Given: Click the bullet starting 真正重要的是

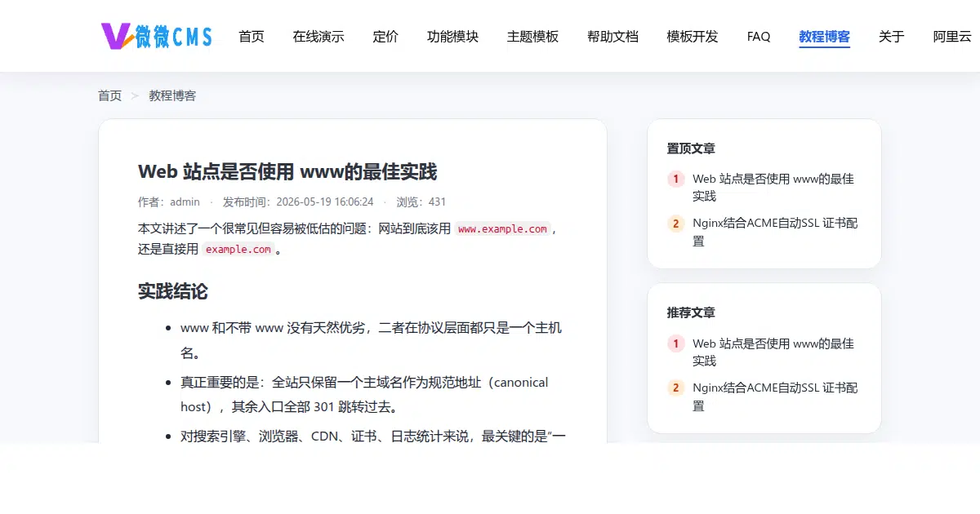Looking at the screenshot, I should click(364, 394).
